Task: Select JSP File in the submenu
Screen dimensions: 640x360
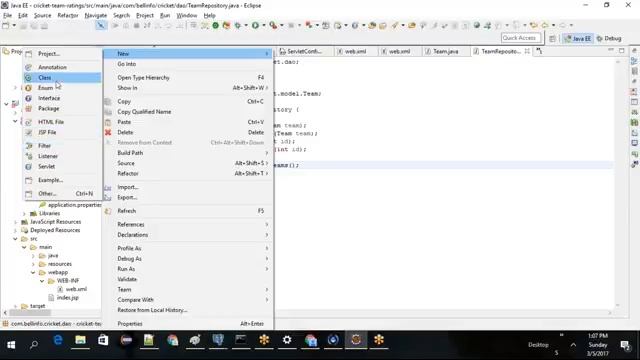Action: [x=62, y=132]
